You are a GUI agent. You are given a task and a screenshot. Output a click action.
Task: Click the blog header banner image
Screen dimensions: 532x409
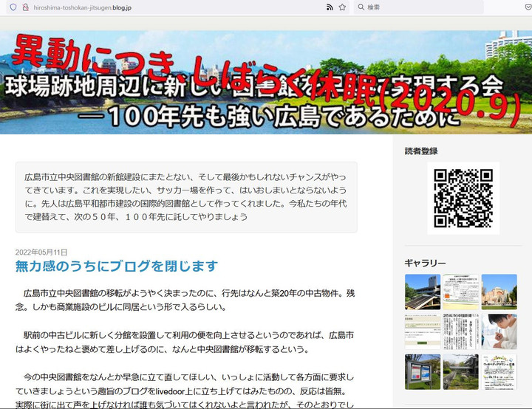(x=266, y=81)
